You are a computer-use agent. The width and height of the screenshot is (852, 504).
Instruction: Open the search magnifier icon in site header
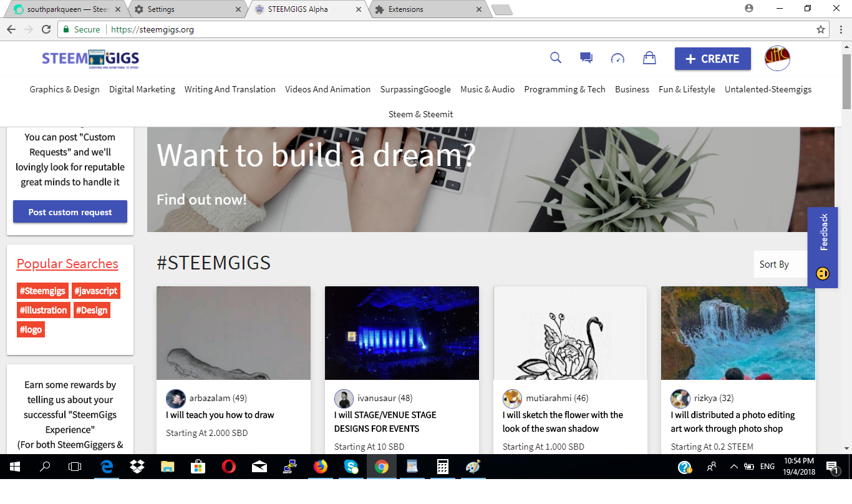click(x=556, y=58)
